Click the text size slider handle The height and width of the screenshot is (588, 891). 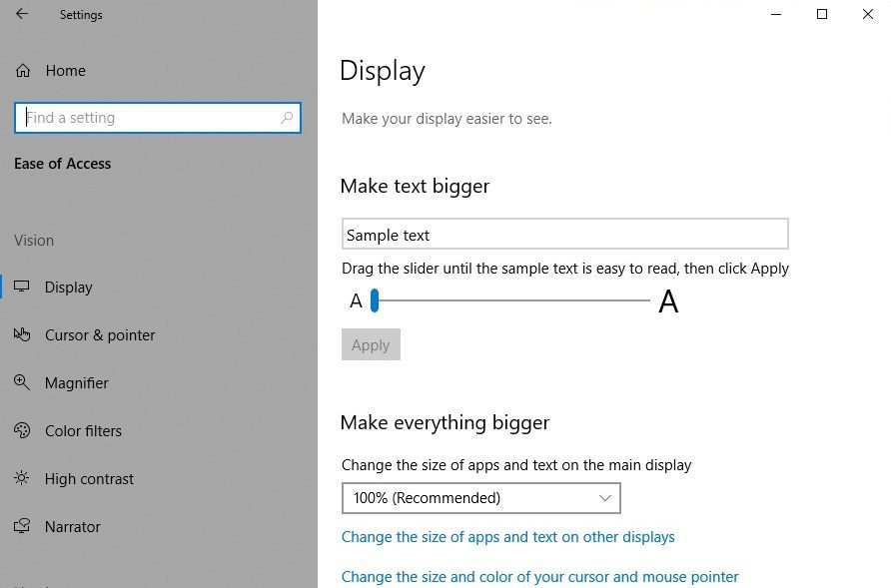tap(375, 300)
